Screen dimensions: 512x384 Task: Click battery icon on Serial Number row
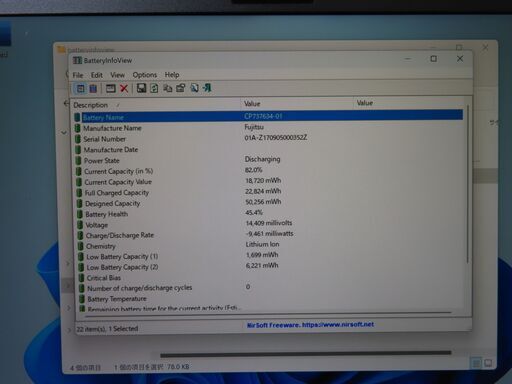(78, 139)
